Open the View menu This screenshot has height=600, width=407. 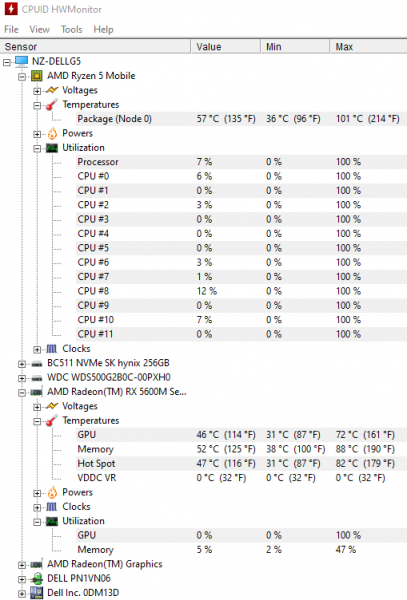tap(39, 29)
